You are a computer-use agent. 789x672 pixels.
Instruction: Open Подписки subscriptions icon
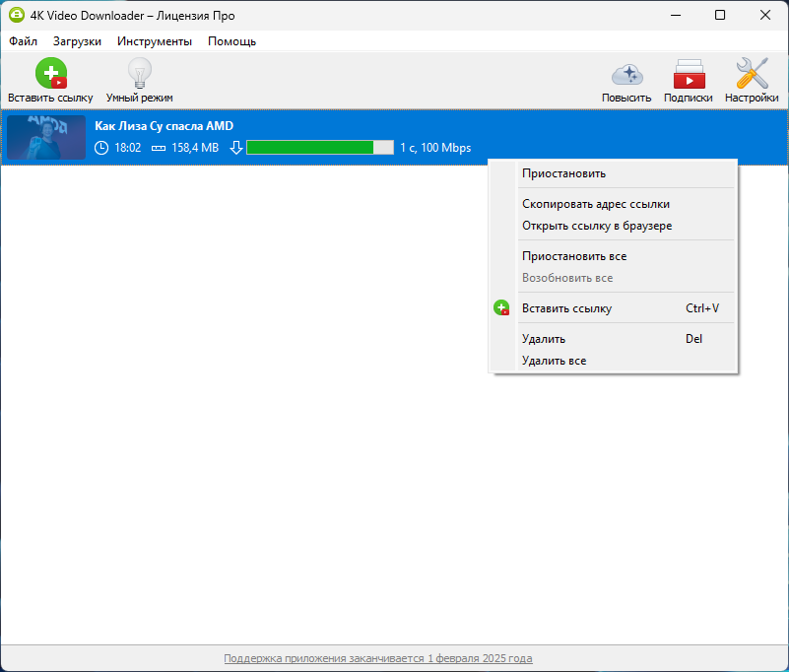click(x=689, y=74)
